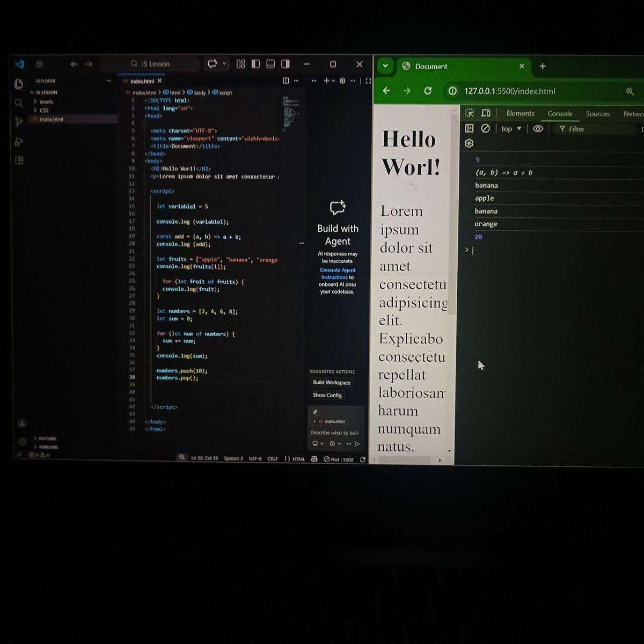Split the index.html editor to the right
This screenshot has width=644, height=644.
(x=286, y=81)
